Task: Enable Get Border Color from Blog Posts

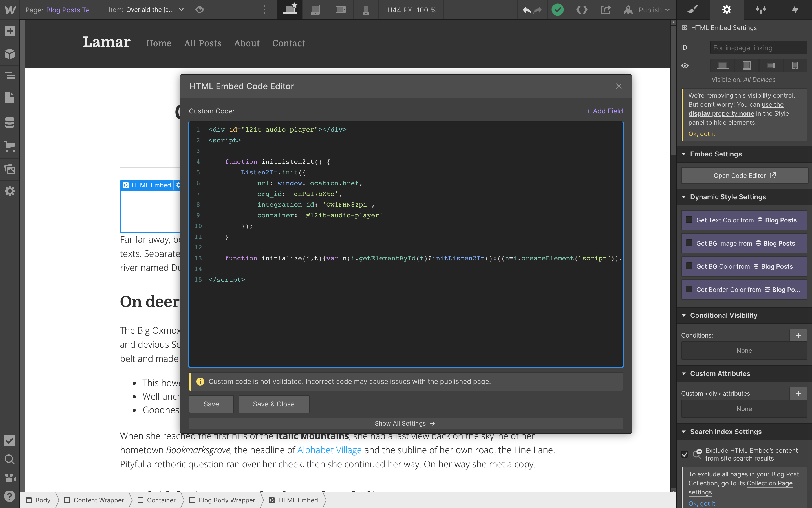Action: [689, 289]
